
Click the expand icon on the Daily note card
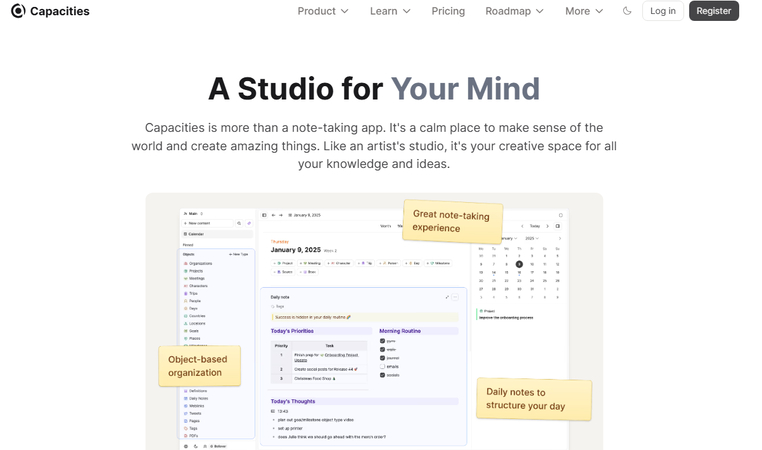[x=447, y=297]
